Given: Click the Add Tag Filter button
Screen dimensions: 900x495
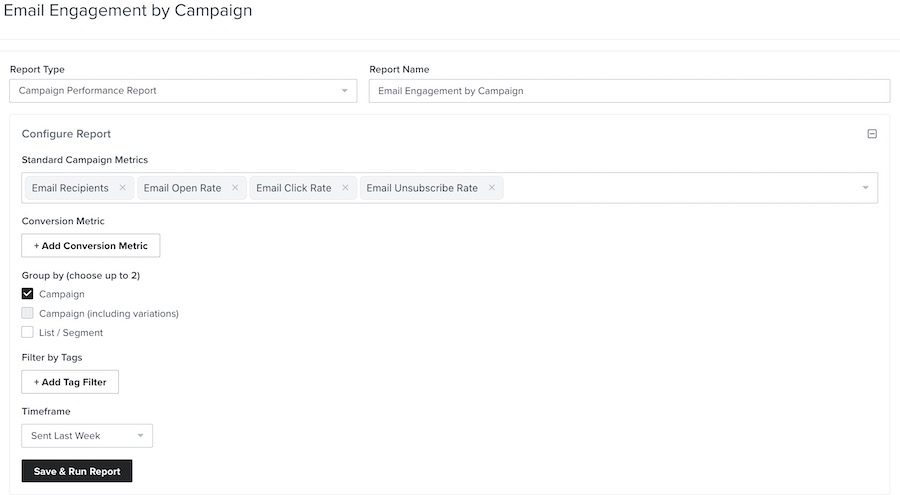Looking at the screenshot, I should [70, 382].
